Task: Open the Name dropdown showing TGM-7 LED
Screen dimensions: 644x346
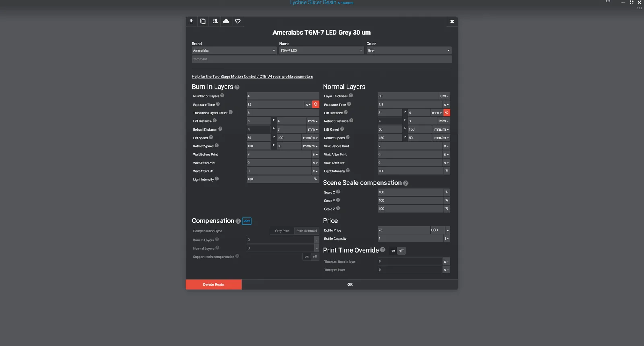Action: [x=322, y=50]
